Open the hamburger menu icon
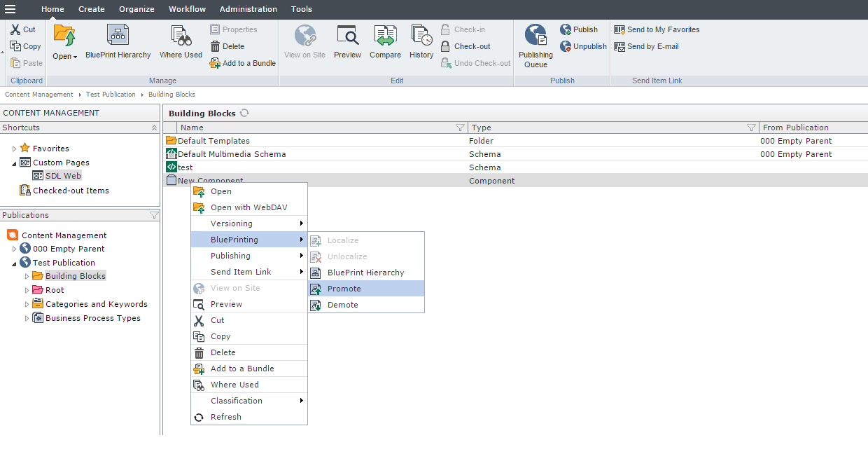Screen dimensions: 868x454 (10, 9)
